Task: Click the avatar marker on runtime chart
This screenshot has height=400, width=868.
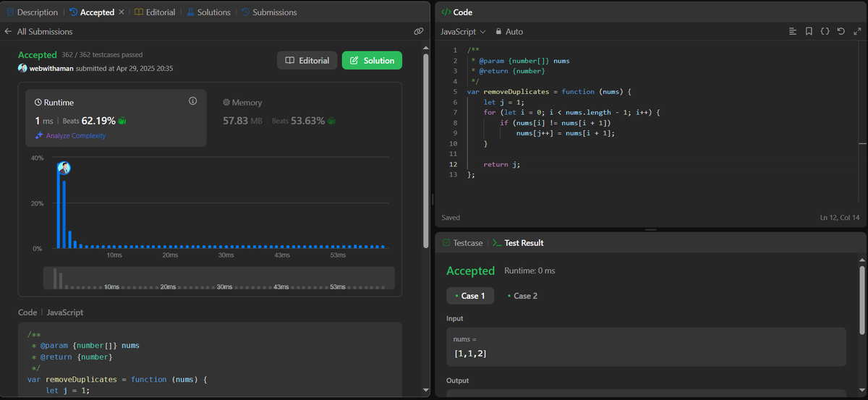Action: click(x=64, y=168)
